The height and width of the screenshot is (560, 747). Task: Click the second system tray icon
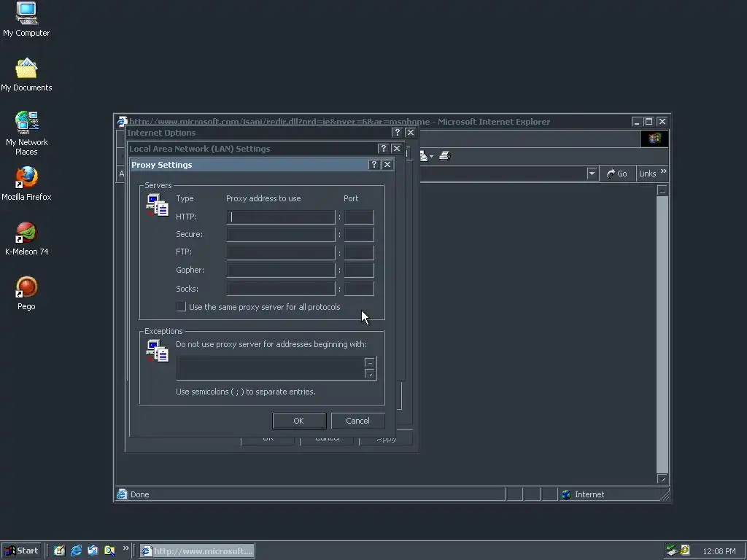pos(684,551)
